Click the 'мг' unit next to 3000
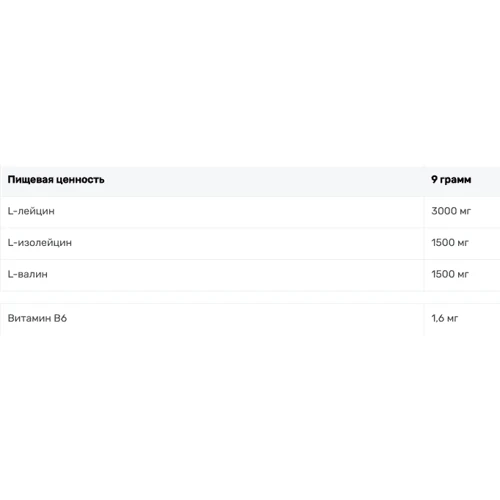This screenshot has height=500, width=500. (x=465, y=211)
